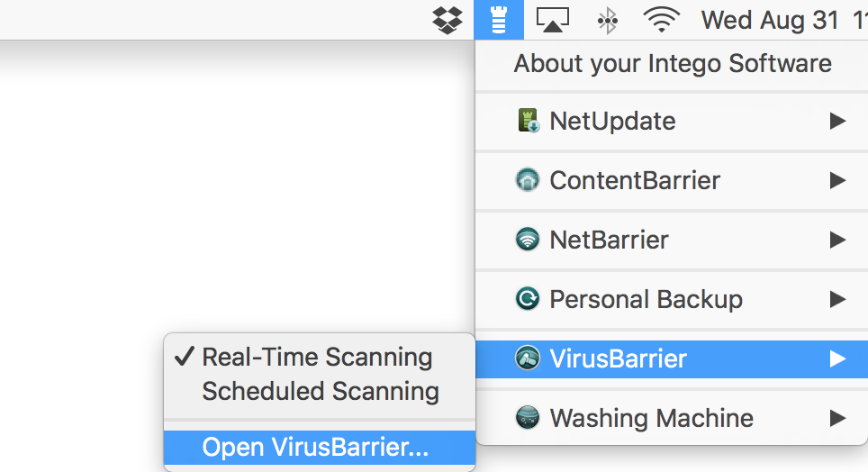
Task: Click the Washing Machine app icon
Action: (528, 418)
